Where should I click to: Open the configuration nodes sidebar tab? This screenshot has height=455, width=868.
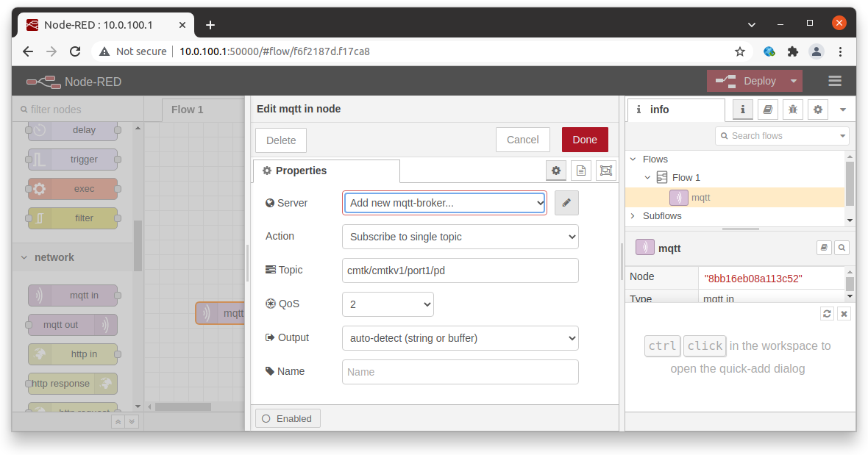[x=818, y=109]
